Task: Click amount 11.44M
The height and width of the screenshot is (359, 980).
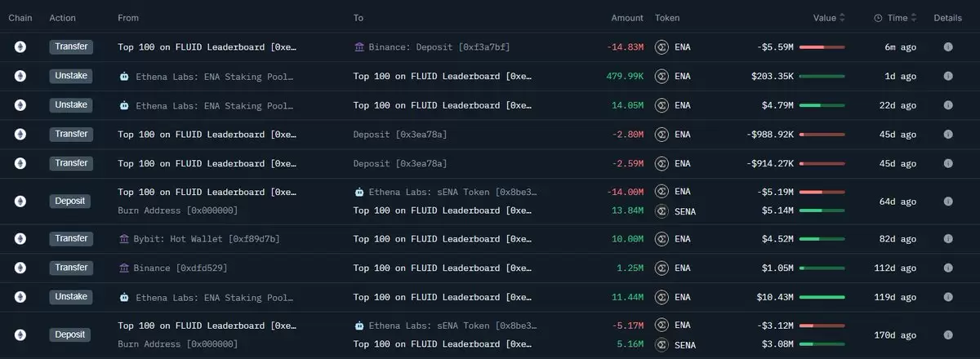Action: pos(628,298)
